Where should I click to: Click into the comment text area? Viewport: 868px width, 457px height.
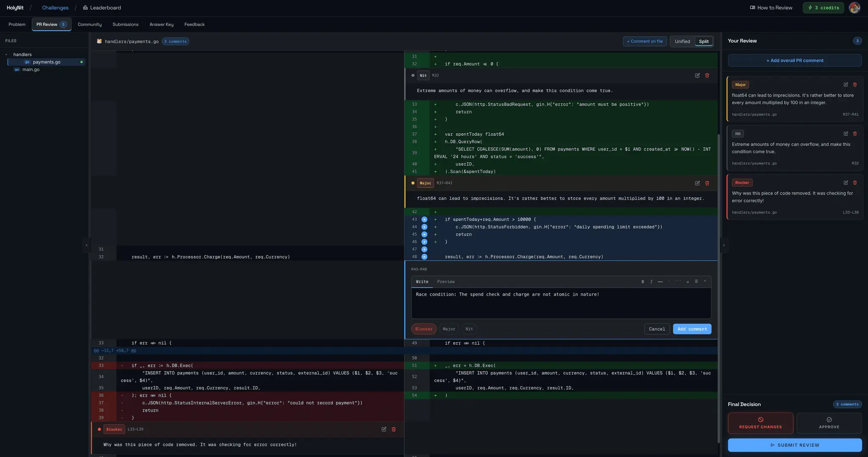(561, 304)
